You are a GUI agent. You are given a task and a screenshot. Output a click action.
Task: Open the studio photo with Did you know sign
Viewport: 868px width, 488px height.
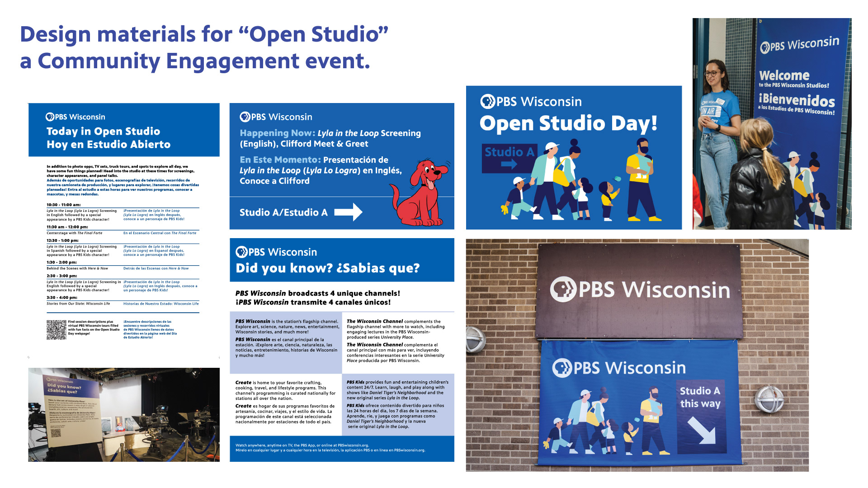[x=124, y=415]
